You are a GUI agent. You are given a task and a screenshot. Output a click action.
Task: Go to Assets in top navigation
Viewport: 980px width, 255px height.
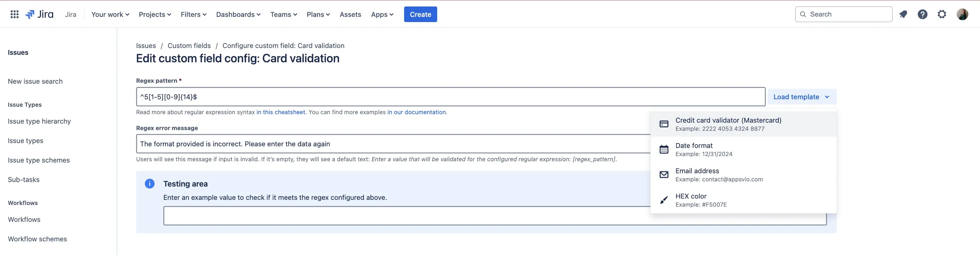(350, 15)
